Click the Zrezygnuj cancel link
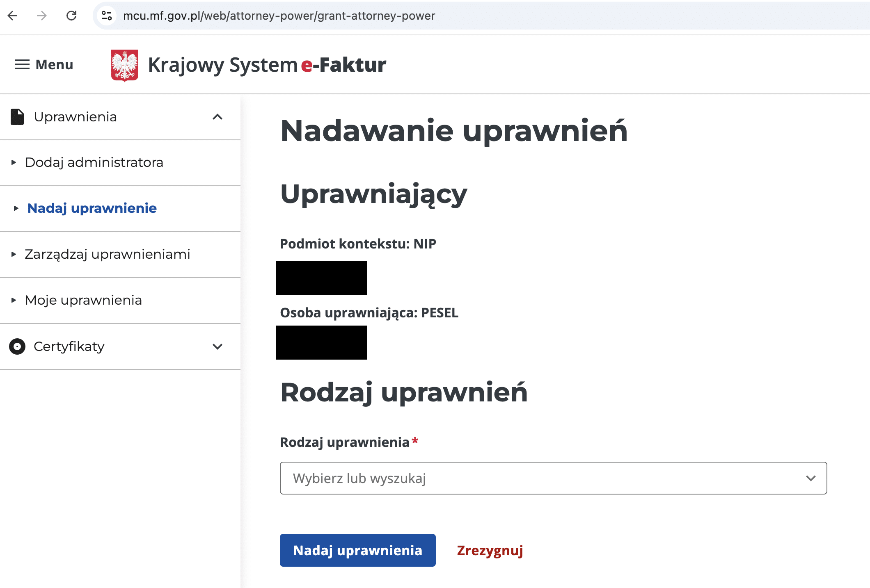 pyautogui.click(x=490, y=550)
